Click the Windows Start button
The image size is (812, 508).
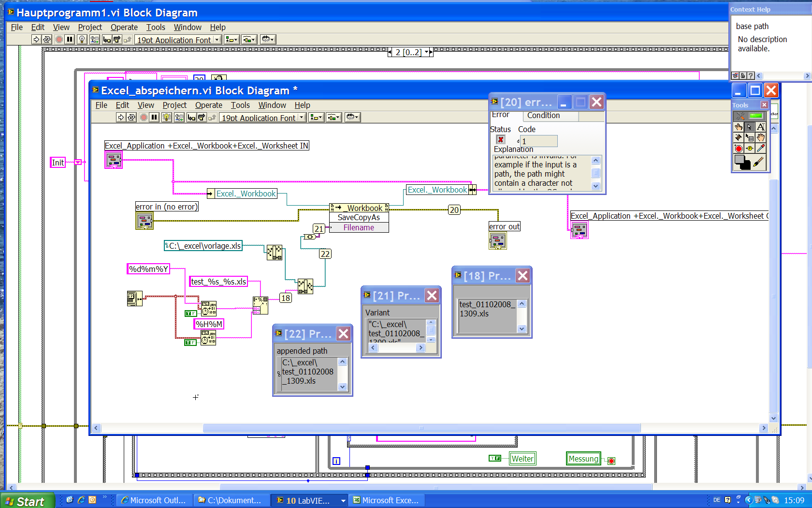pyautogui.click(x=27, y=501)
